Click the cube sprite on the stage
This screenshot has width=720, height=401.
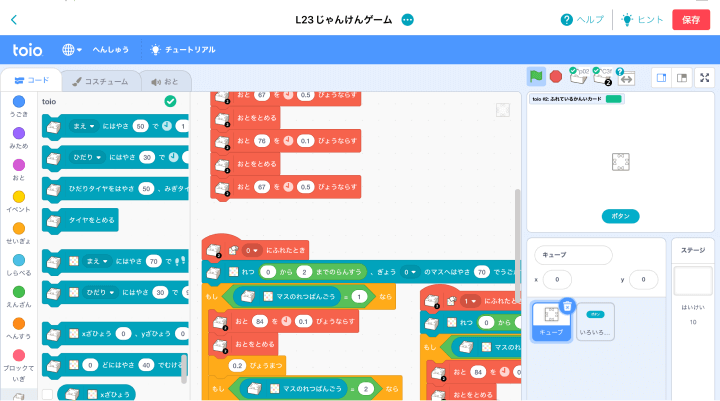coord(620,162)
